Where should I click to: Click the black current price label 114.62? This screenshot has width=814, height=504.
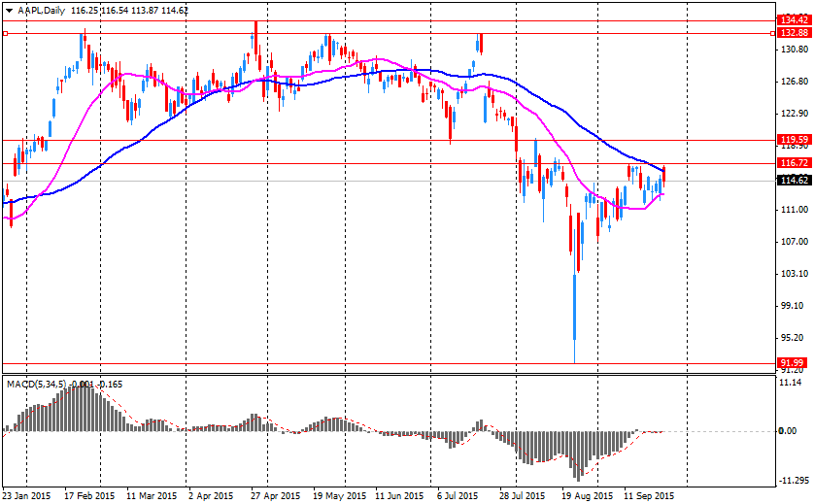795,180
